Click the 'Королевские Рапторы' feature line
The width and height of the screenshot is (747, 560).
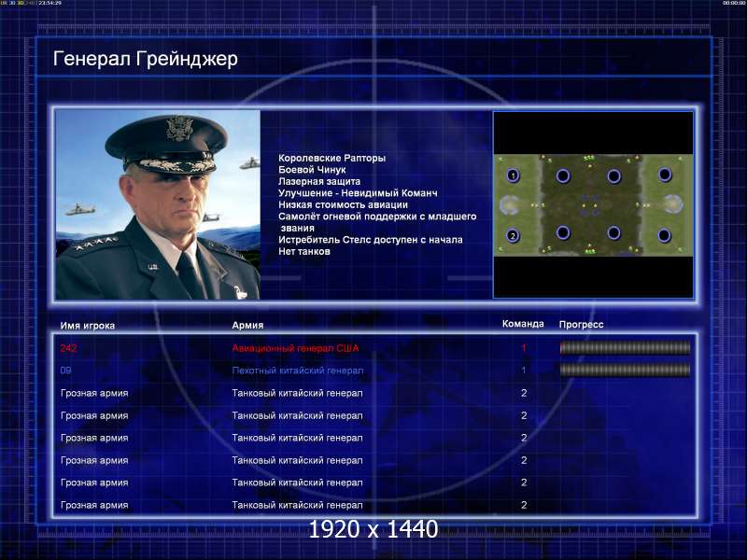tap(332, 158)
